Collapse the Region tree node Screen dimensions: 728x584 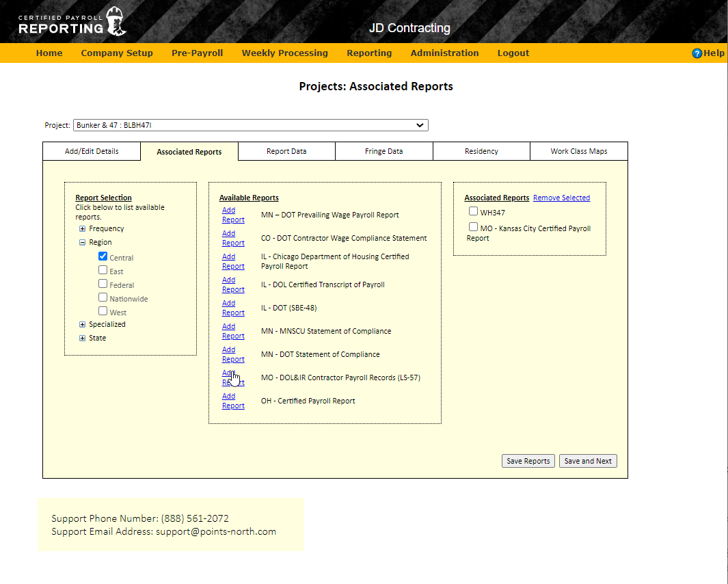pos(82,242)
